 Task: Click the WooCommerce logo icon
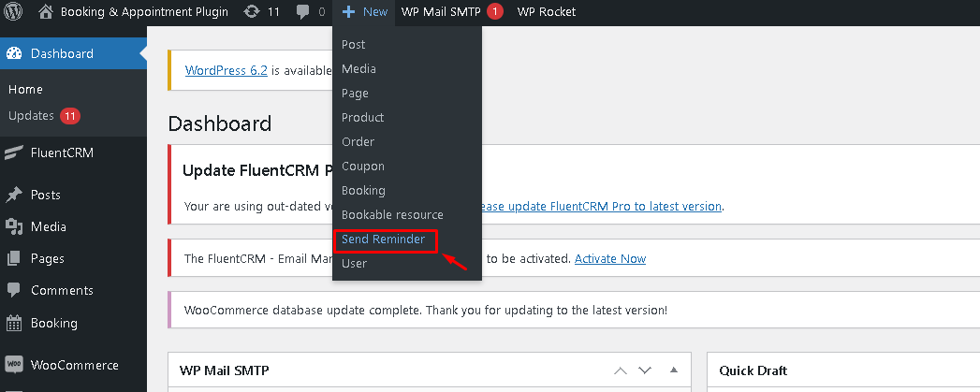(x=14, y=365)
